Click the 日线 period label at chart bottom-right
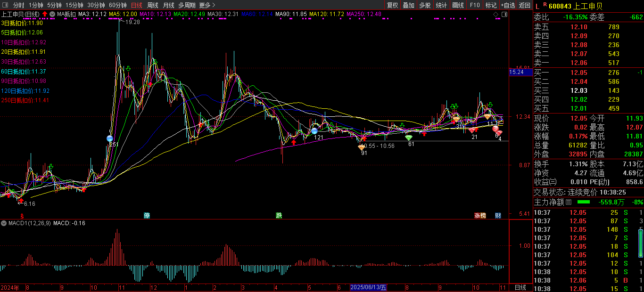 coord(520,287)
